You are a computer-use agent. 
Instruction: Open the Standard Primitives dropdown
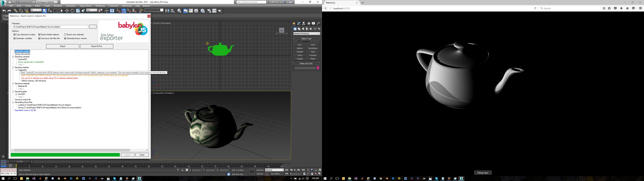tap(307, 34)
